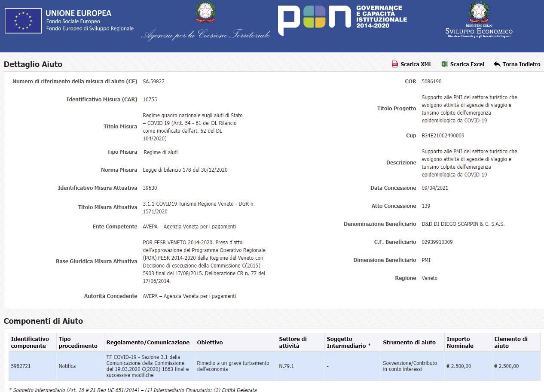The width and height of the screenshot is (544, 392).
Task: Click the COR value 5086190
Action: pos(431,82)
